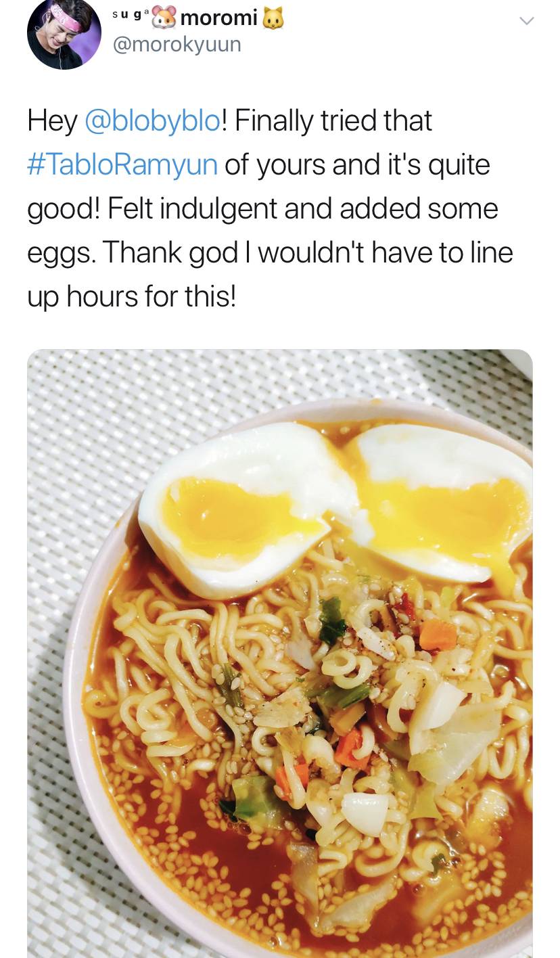The width and height of the screenshot is (560, 958).
Task: Open the @blobyblo mention link
Action: [x=152, y=120]
